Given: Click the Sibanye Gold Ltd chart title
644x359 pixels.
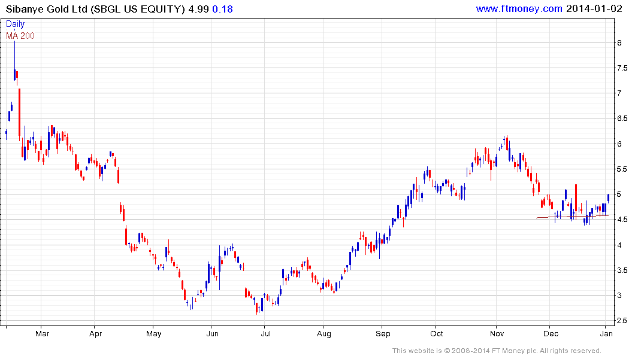Looking at the screenshot, I should click(x=95, y=9).
